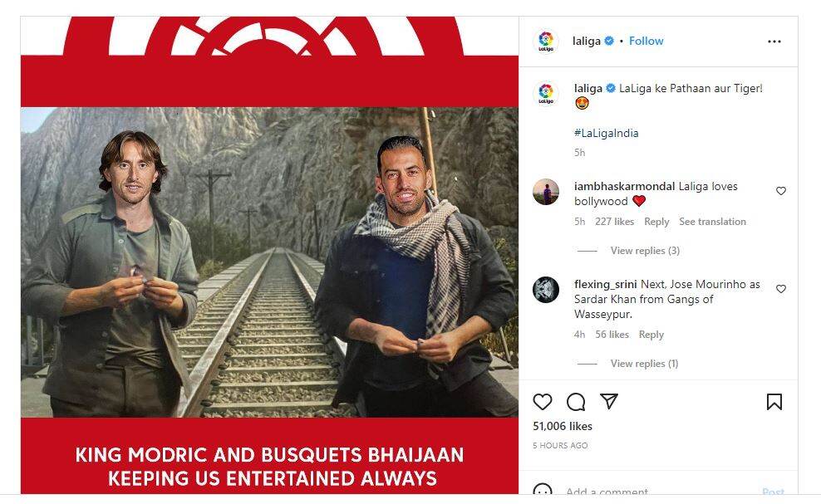The image size is (821, 504).
Task: Open the emoji picker in the comment box
Action: pos(543,491)
